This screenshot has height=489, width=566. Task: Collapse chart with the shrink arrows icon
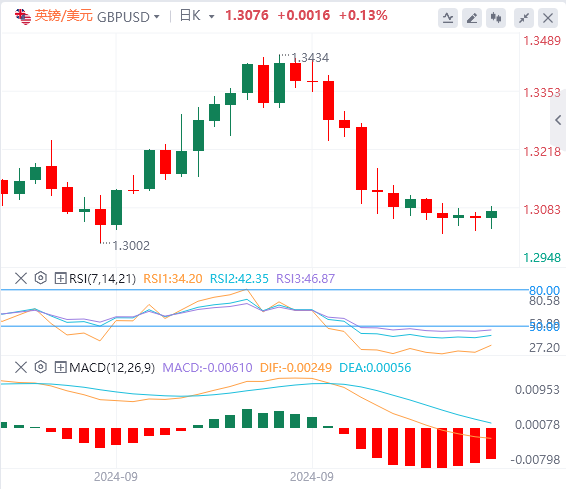point(524,18)
